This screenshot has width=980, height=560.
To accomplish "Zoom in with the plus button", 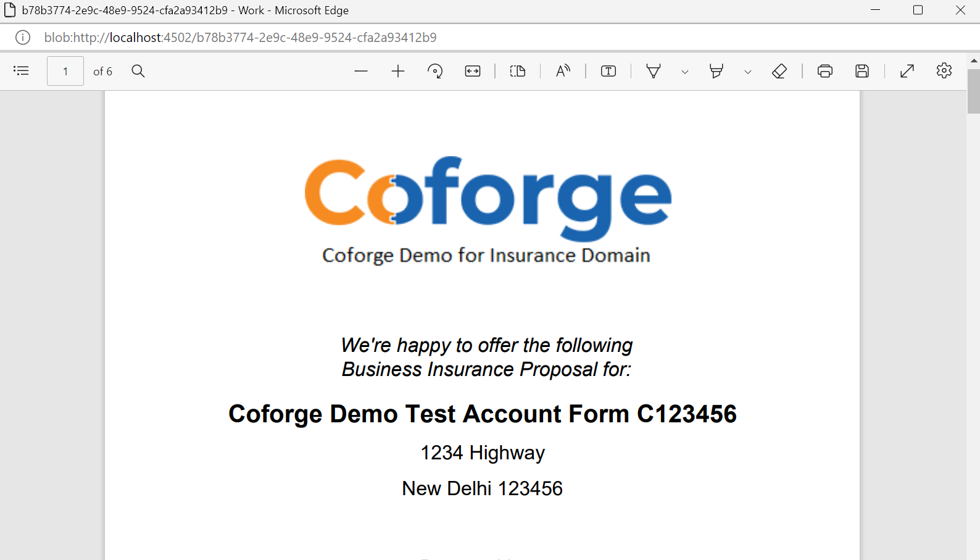I will (398, 71).
